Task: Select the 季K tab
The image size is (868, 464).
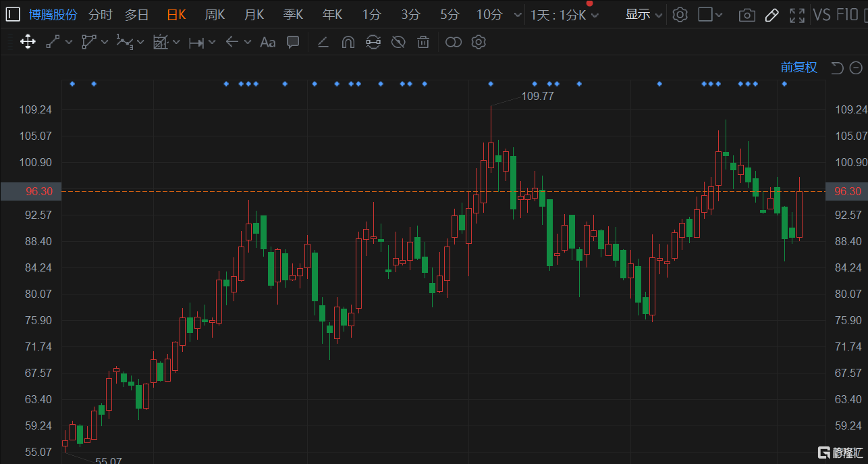Action: (x=294, y=14)
